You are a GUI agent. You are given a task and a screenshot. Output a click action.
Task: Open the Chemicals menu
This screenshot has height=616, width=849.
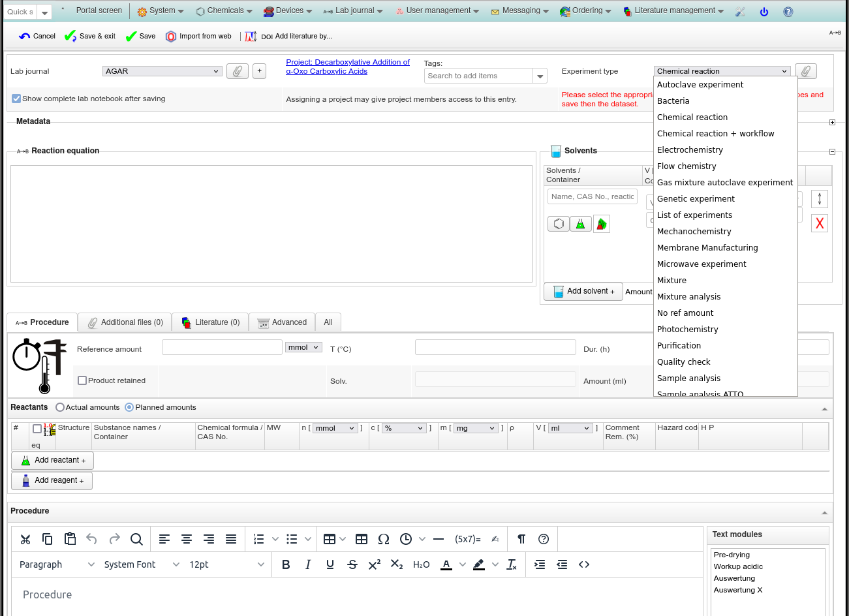[x=224, y=10]
